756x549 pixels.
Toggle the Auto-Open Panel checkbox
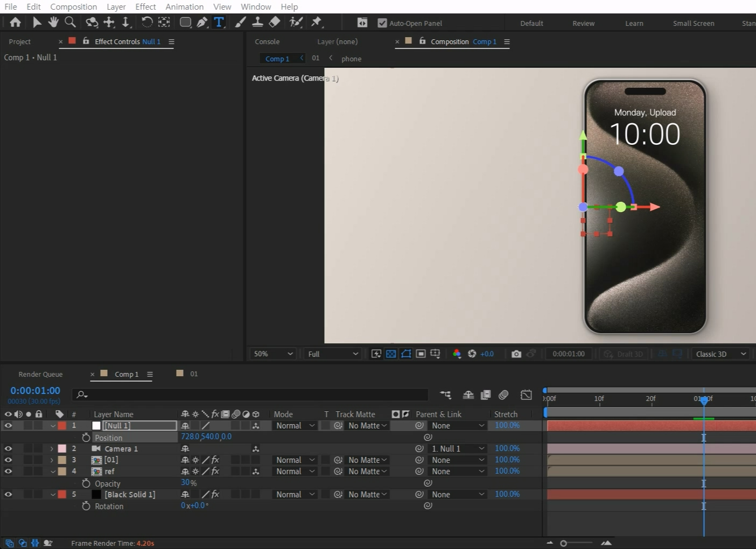(x=382, y=23)
